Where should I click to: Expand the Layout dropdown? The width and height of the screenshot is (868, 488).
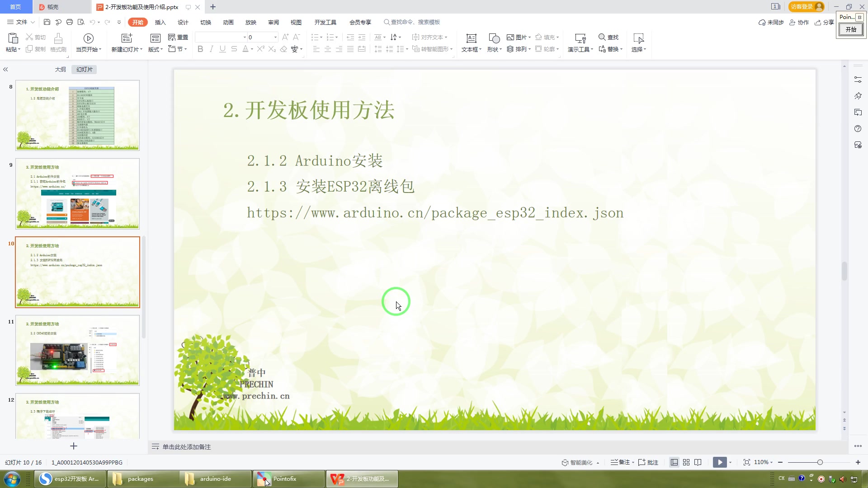156,49
